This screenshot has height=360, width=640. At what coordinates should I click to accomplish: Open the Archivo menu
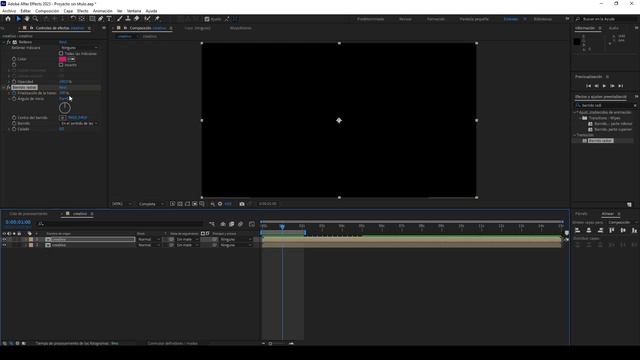(9, 11)
